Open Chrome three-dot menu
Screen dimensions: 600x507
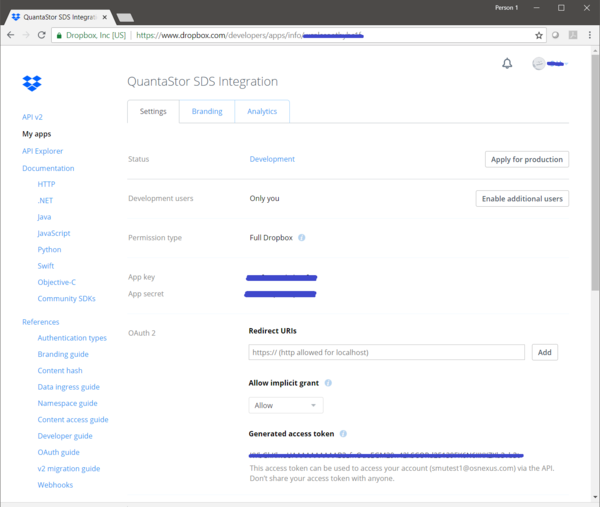(x=590, y=35)
